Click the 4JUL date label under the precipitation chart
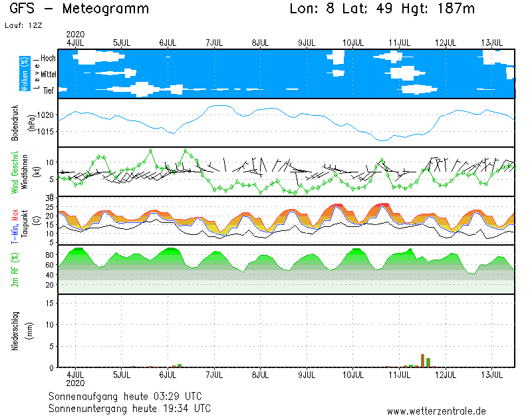This screenshot has height=416, width=532. [x=75, y=375]
